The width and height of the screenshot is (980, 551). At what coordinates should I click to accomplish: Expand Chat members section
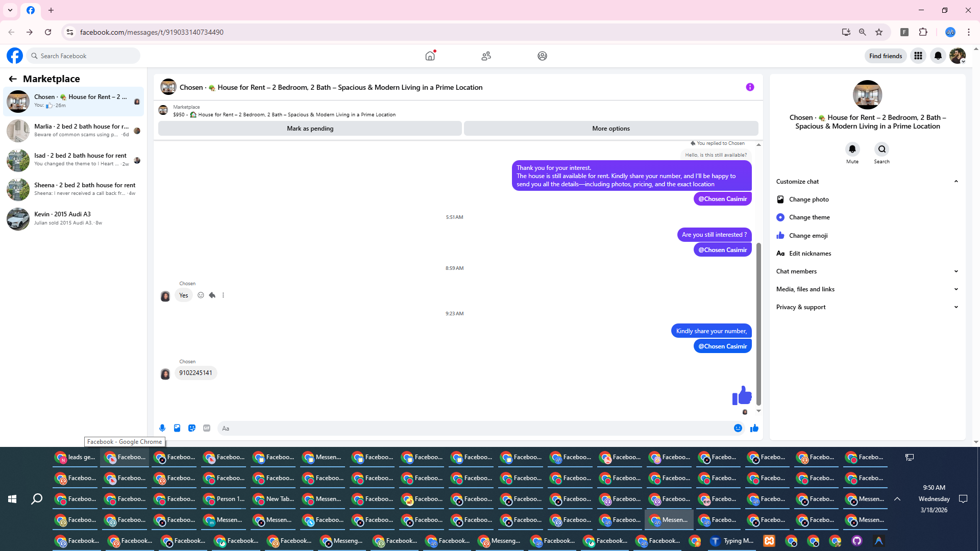pyautogui.click(x=867, y=271)
